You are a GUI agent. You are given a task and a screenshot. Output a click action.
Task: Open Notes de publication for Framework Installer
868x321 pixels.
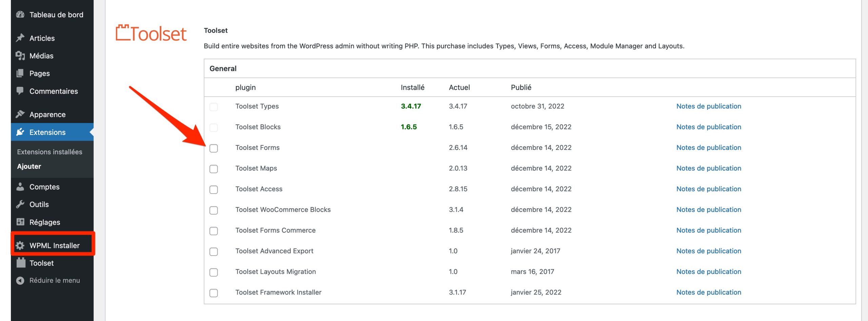pos(709,292)
